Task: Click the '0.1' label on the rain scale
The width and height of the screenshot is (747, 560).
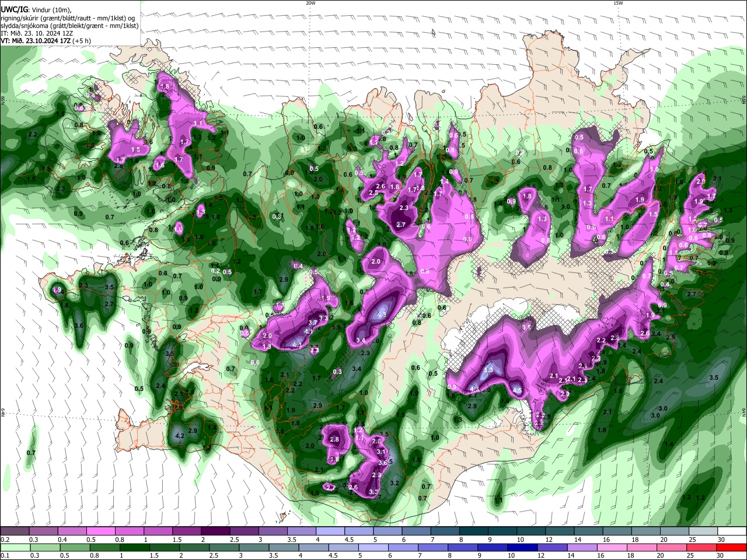Action: 5,555
